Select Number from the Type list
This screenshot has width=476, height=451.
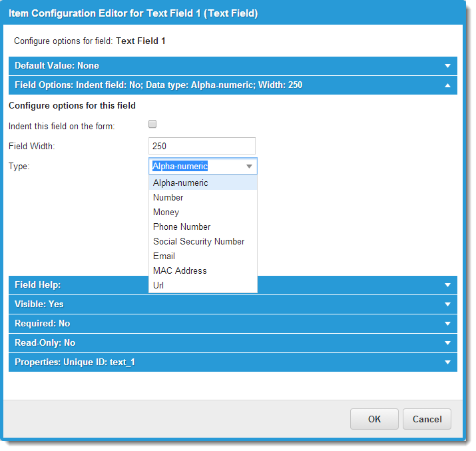point(168,198)
